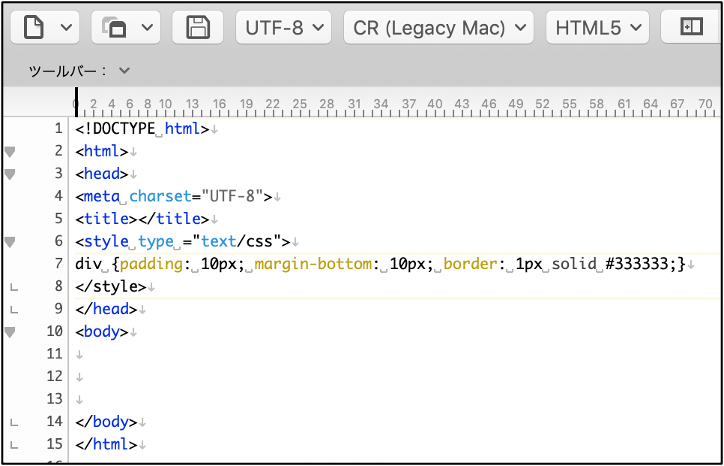The image size is (724, 466).
Task: Collapse the head tag fold on line 3
Action: tap(11, 174)
